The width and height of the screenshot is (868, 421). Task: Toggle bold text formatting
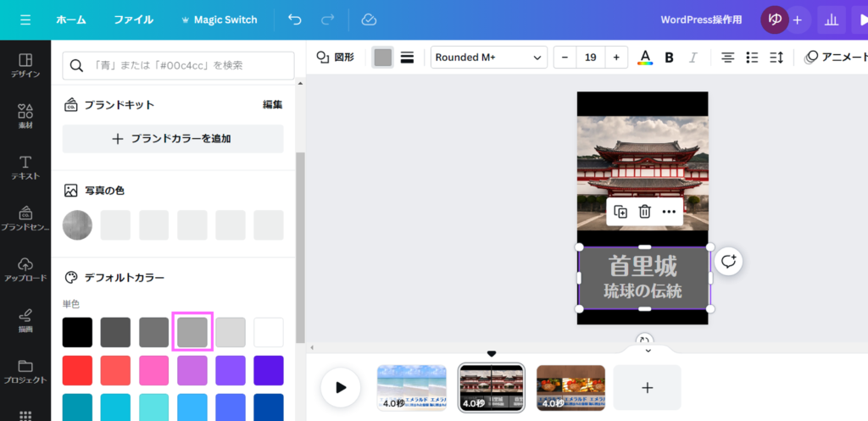[669, 58]
